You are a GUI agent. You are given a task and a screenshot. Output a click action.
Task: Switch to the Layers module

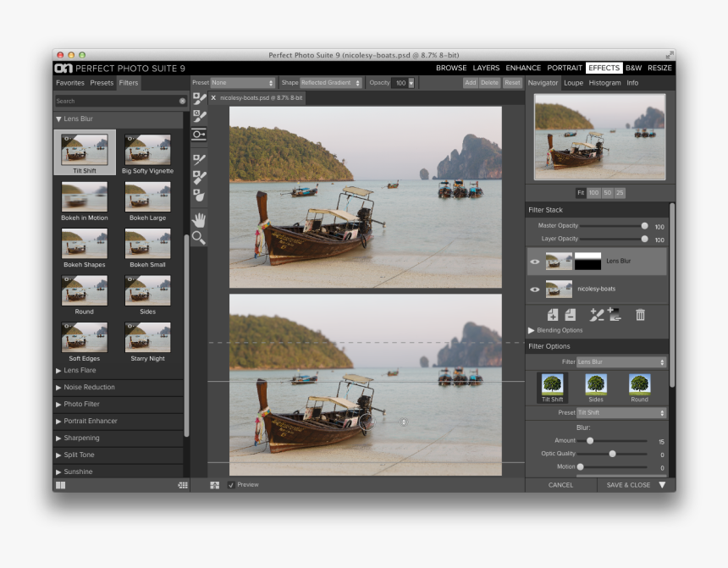(x=486, y=68)
